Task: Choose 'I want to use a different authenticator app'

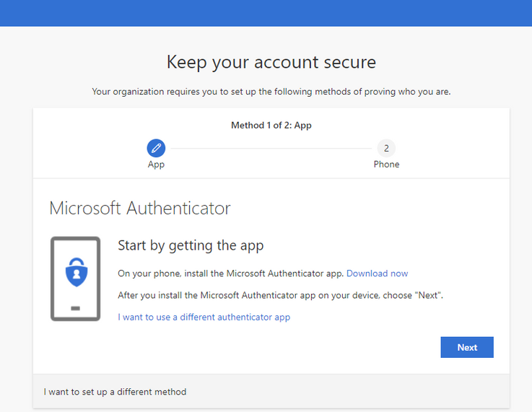Action: pos(204,317)
